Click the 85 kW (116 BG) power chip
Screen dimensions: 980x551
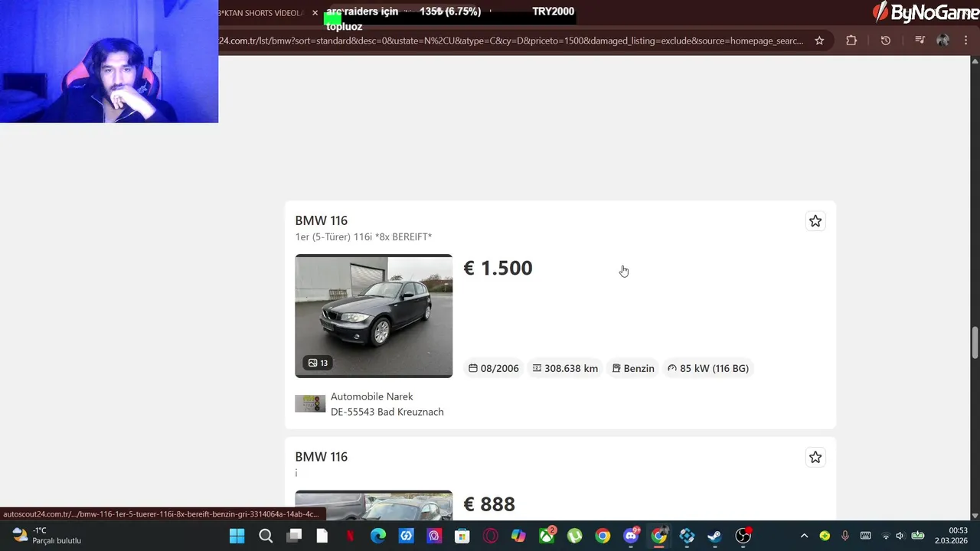(708, 368)
